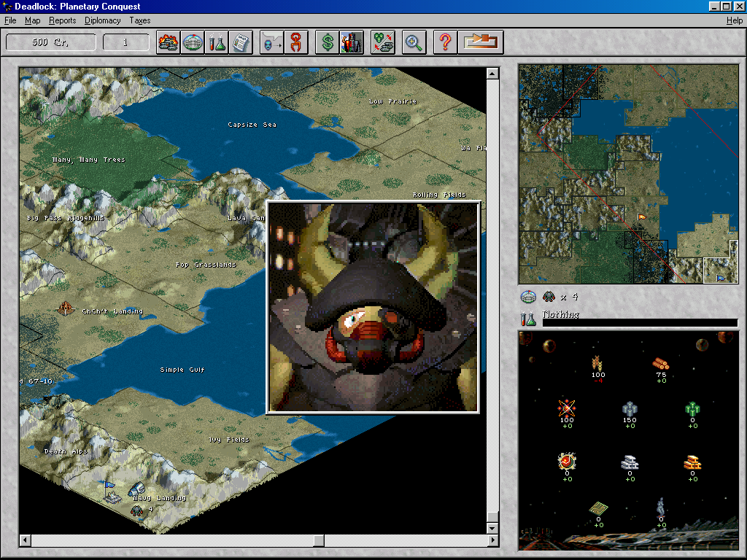Click the blue flag tank unit on map

tap(112, 494)
